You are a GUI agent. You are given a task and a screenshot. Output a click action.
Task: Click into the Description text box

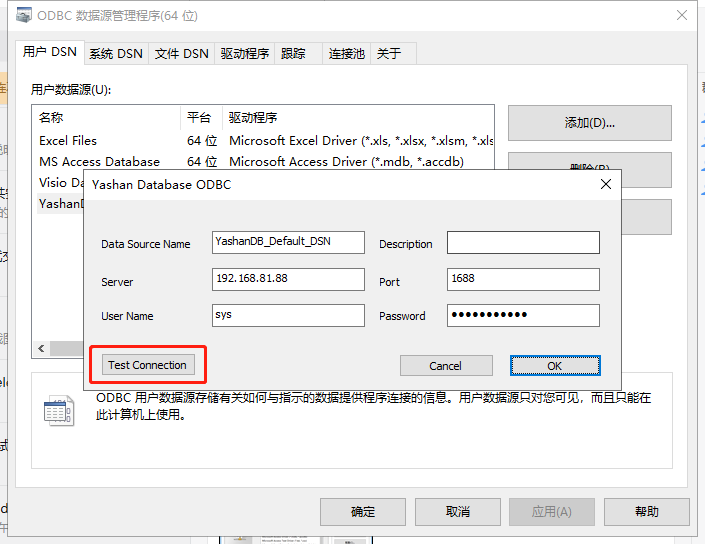coord(522,243)
